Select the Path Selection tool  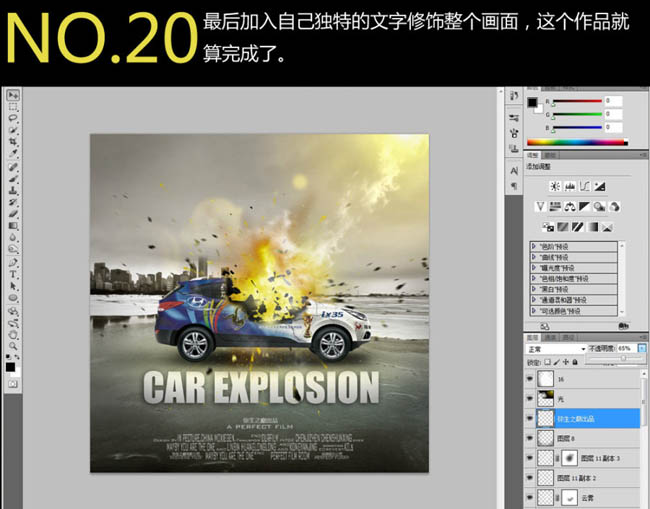pos(13,286)
